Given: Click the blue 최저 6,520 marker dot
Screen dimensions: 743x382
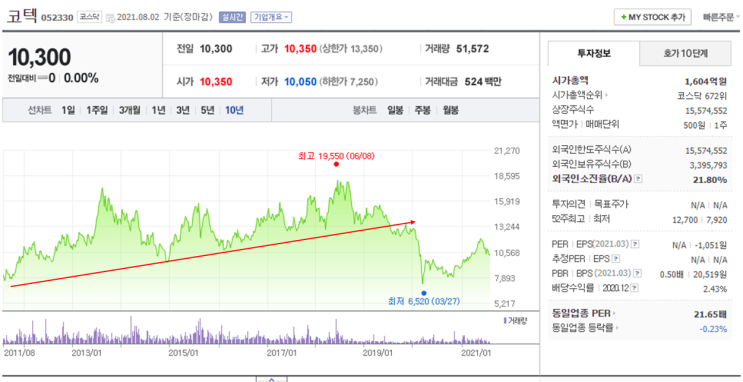Looking at the screenshot, I should pos(424,293).
